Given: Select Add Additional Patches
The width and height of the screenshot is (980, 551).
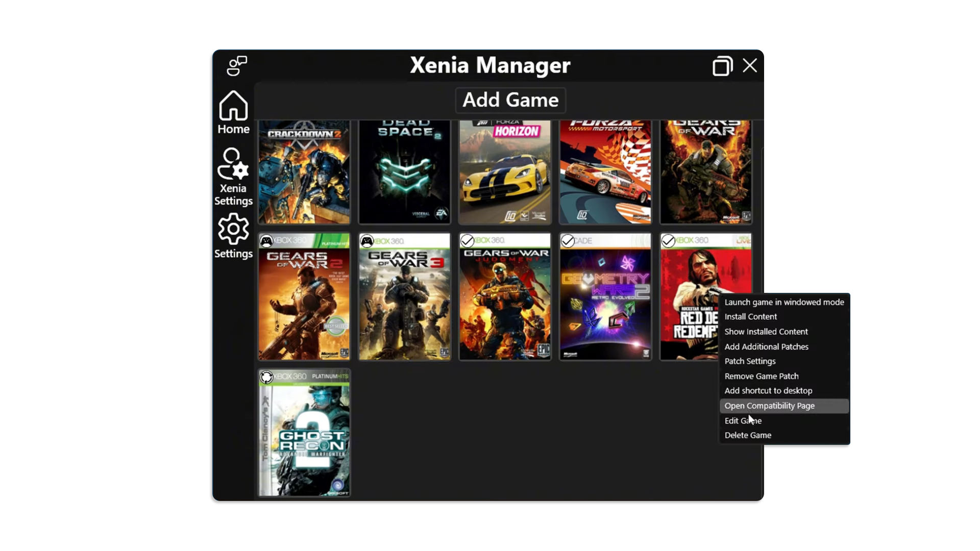Looking at the screenshot, I should [766, 346].
